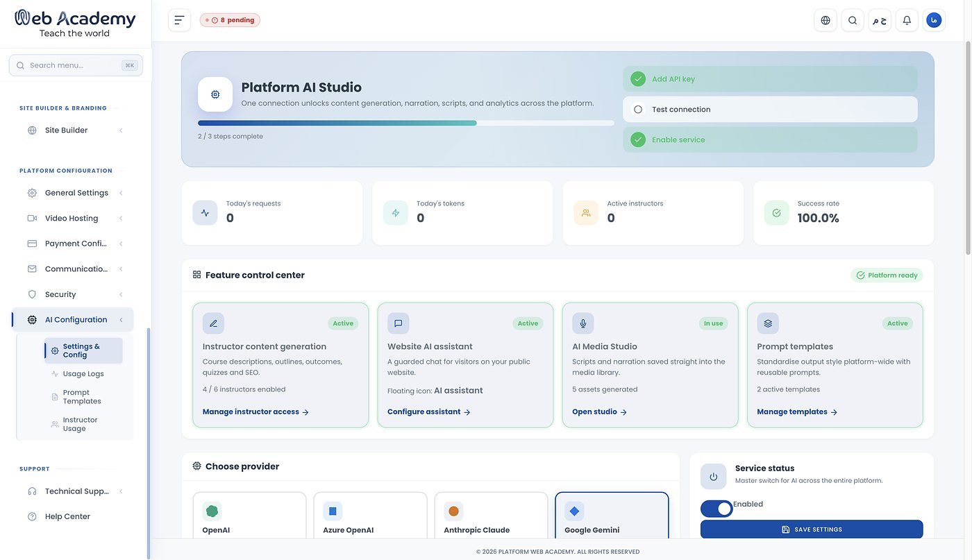Image resolution: width=972 pixels, height=560 pixels.
Task: Click the setup steps progress bar
Action: tap(406, 123)
